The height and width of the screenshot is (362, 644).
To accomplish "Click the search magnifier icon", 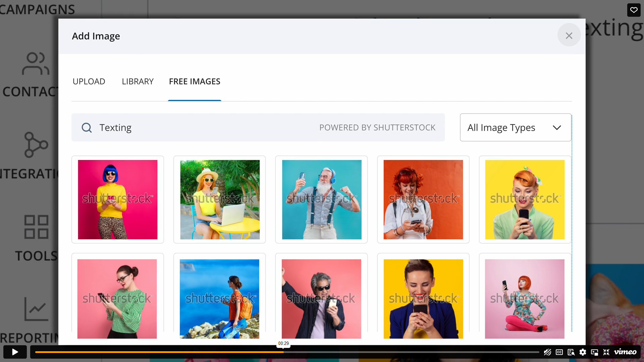I will coord(87,128).
